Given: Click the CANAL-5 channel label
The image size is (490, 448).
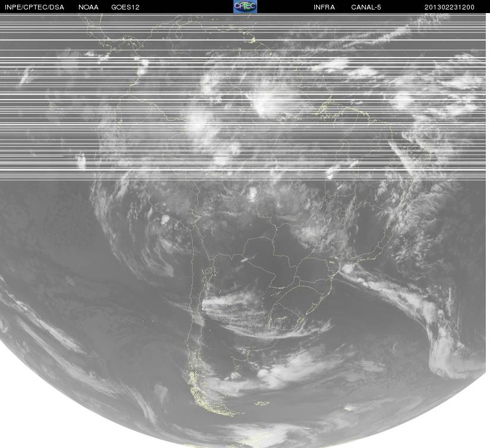Looking at the screenshot, I should point(366,7).
